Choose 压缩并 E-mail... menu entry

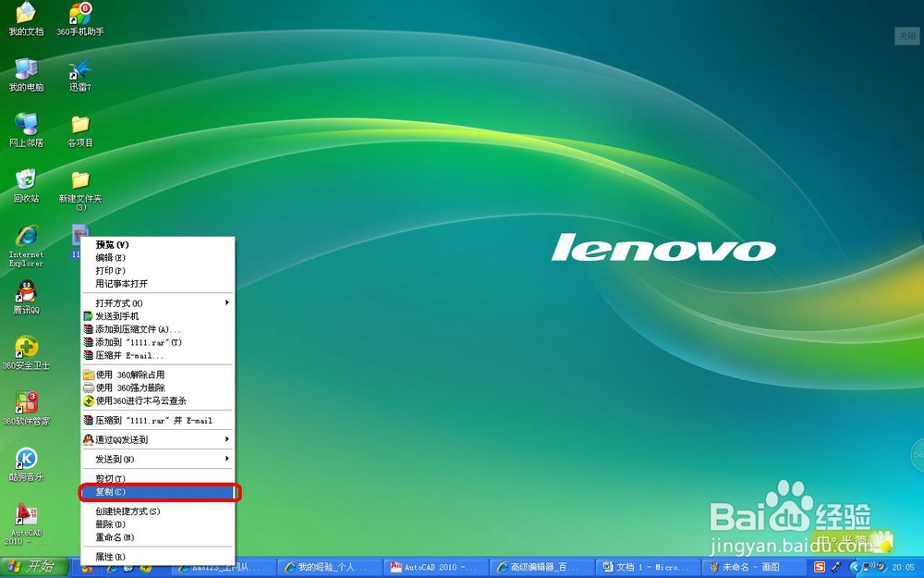(x=157, y=355)
